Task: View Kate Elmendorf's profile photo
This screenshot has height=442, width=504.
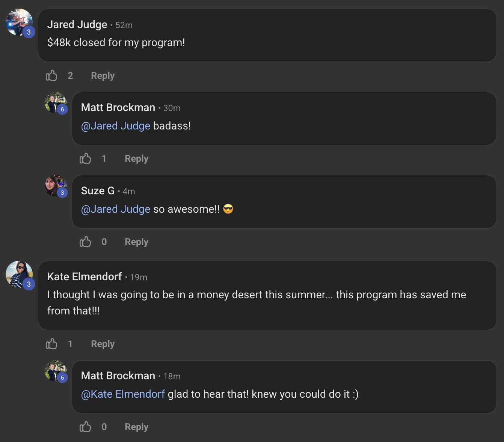Action: (19, 274)
